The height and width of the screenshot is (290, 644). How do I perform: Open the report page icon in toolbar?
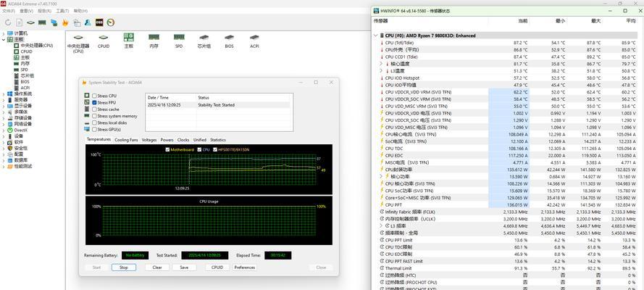coord(20,22)
